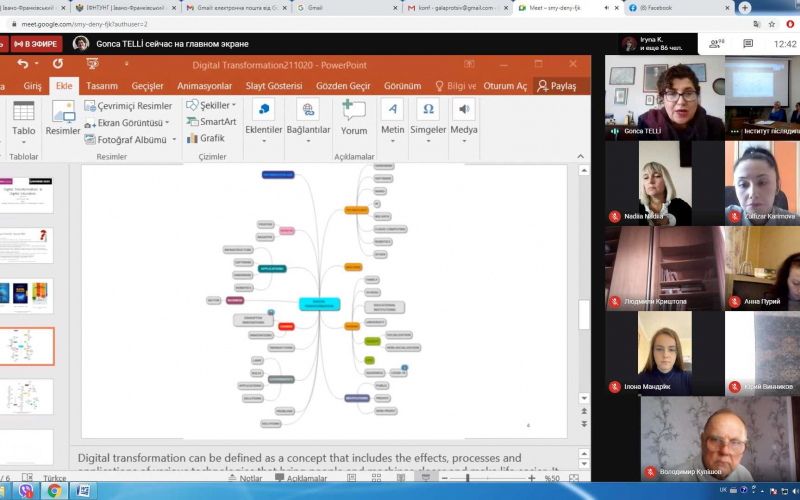Open the undo history dropdown arrow

click(37, 64)
